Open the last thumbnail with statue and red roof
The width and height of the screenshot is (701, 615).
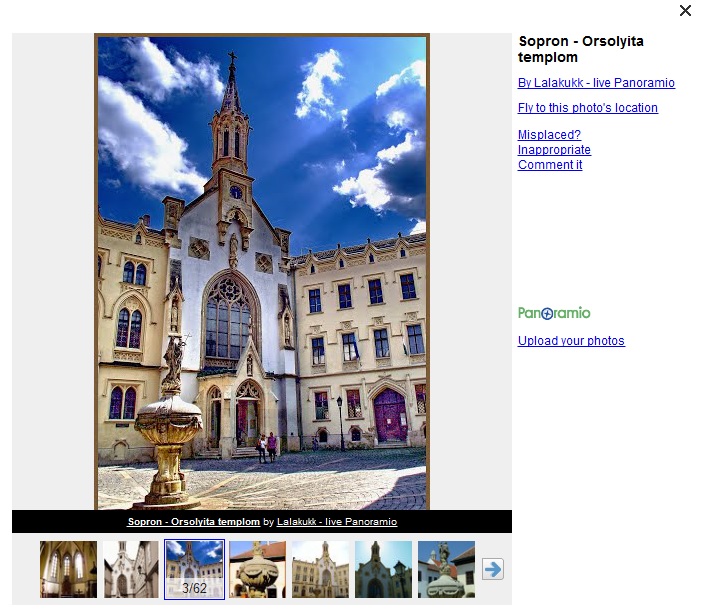(446, 569)
